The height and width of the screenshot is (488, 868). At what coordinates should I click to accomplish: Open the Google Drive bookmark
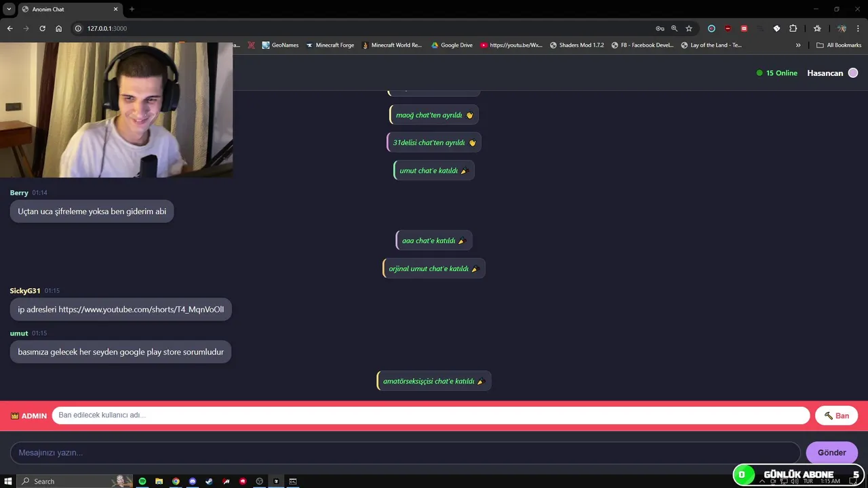click(452, 45)
